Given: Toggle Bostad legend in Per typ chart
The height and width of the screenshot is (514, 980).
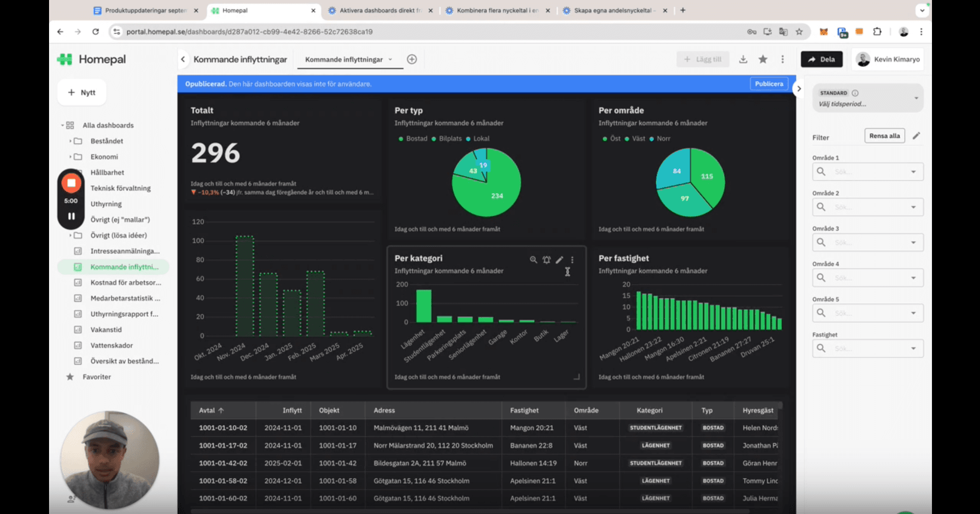Looking at the screenshot, I should click(x=413, y=138).
